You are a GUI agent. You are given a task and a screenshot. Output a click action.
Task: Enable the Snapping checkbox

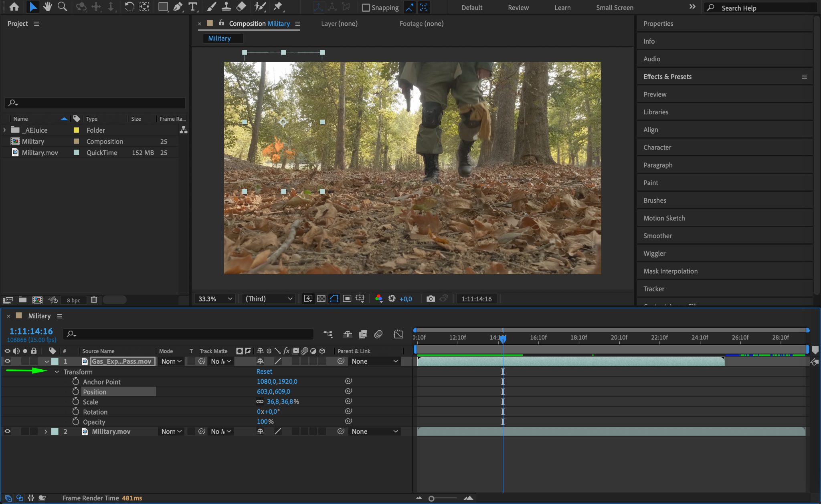(x=366, y=8)
